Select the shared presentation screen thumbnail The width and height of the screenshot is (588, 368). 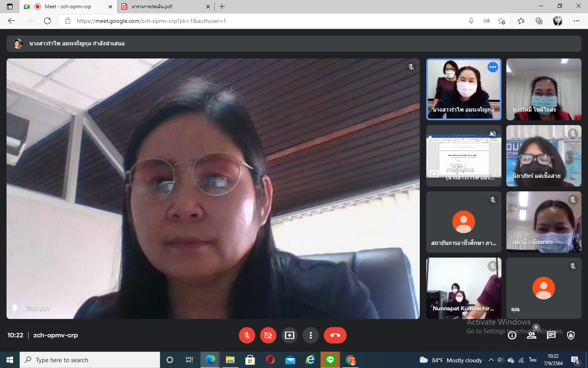(463, 156)
